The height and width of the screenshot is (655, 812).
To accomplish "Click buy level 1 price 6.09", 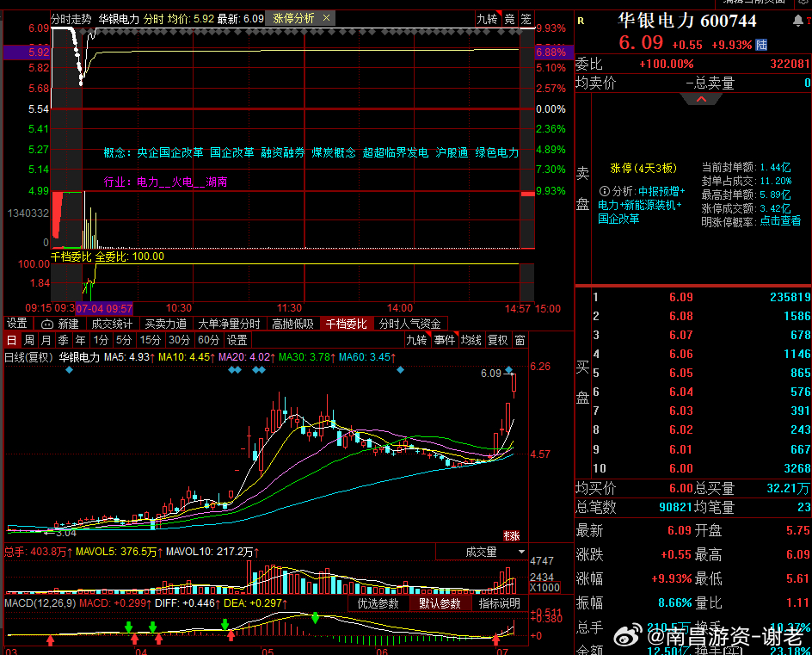I will (681, 298).
